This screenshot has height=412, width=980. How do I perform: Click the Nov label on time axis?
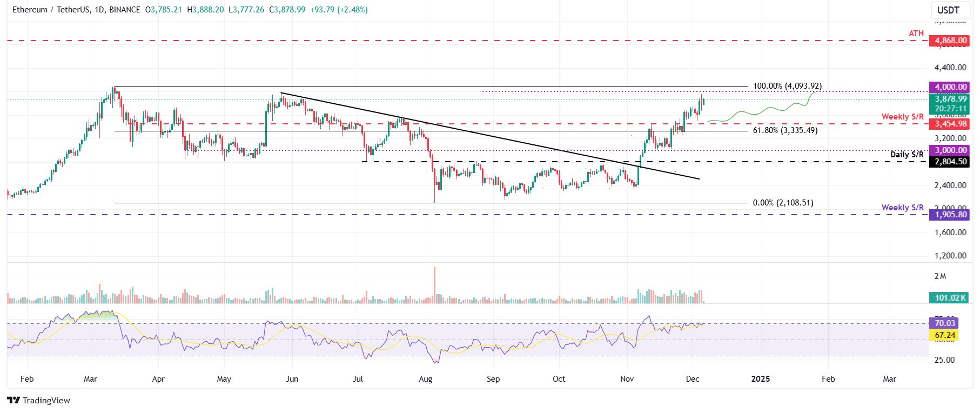tap(627, 379)
